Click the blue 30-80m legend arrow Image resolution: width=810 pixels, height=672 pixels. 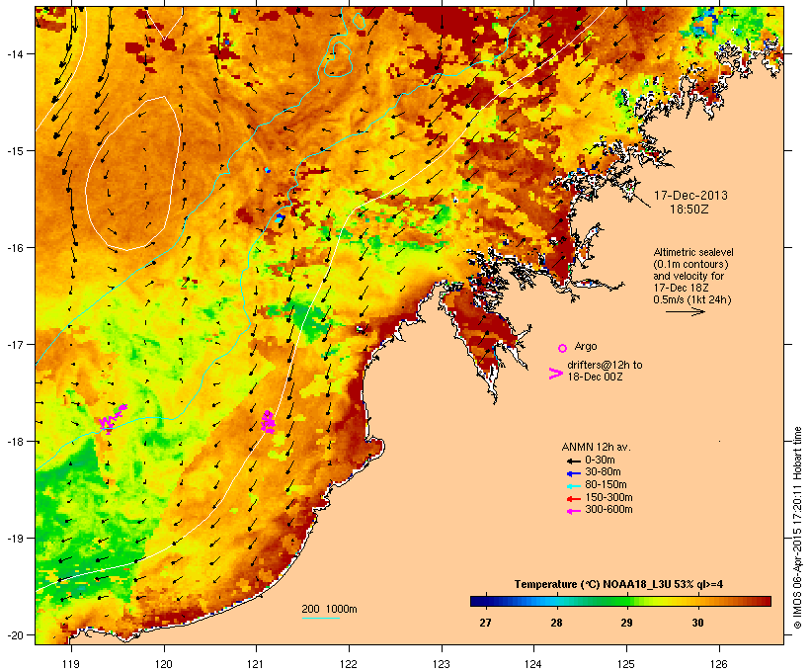(574, 473)
